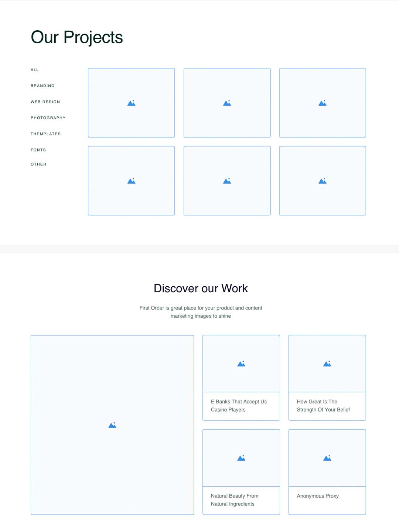Select the FONTS category filter
Image resolution: width=399 pixels, height=532 pixels.
pyautogui.click(x=38, y=150)
